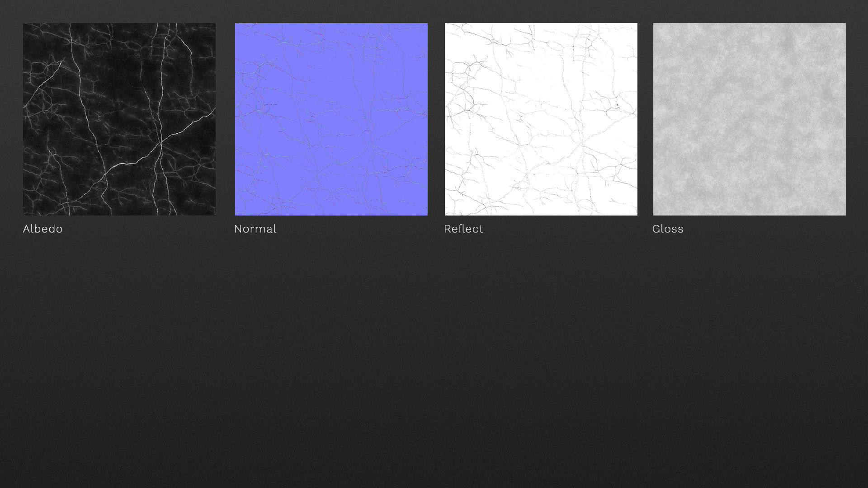Image resolution: width=868 pixels, height=488 pixels.
Task: Click the Reflect label
Action: click(464, 229)
